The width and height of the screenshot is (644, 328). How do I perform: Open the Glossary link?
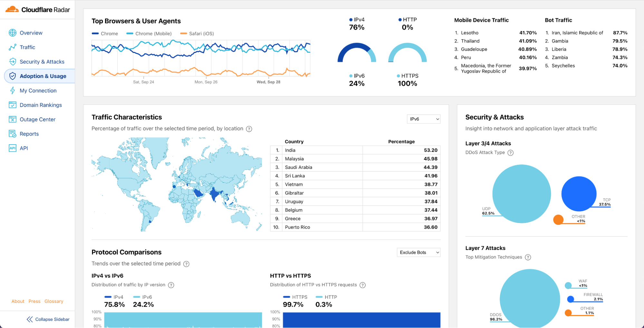(x=54, y=302)
